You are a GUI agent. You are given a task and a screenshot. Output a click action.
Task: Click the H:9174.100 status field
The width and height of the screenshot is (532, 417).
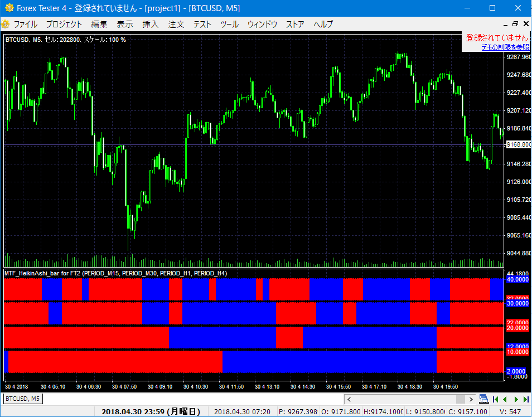(383, 412)
